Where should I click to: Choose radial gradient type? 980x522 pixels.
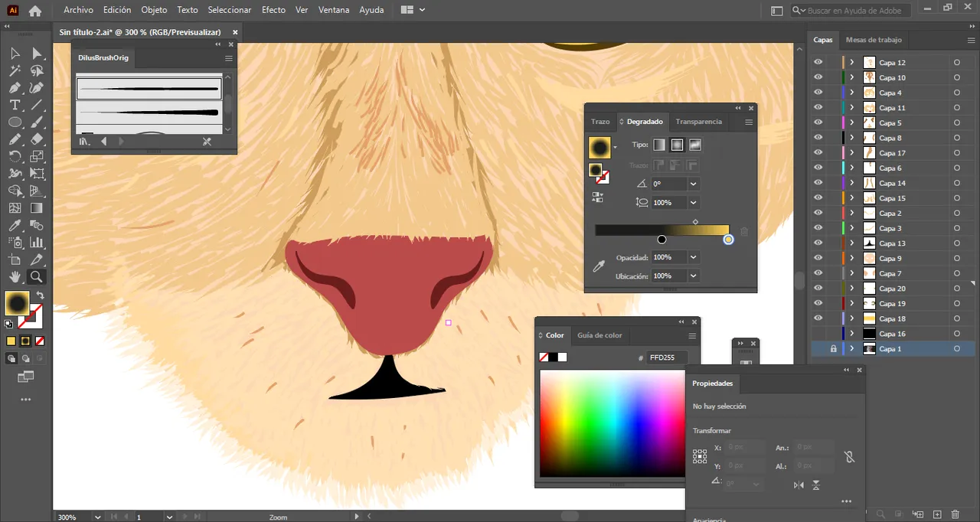pyautogui.click(x=677, y=145)
